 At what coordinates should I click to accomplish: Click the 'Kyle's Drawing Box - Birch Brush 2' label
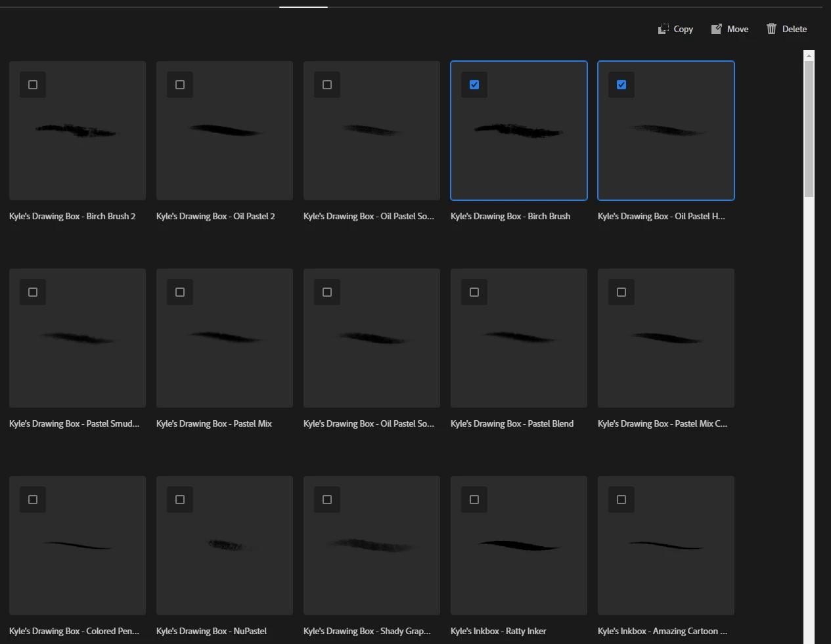tap(72, 216)
